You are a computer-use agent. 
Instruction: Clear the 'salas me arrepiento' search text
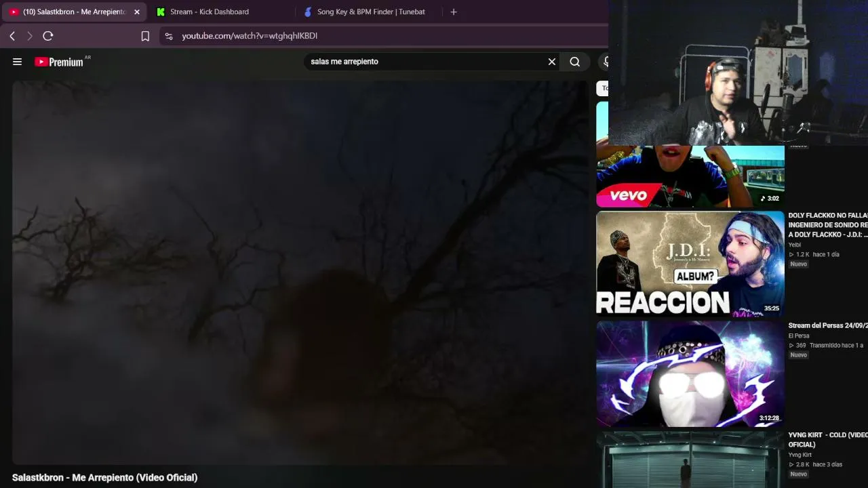(552, 62)
